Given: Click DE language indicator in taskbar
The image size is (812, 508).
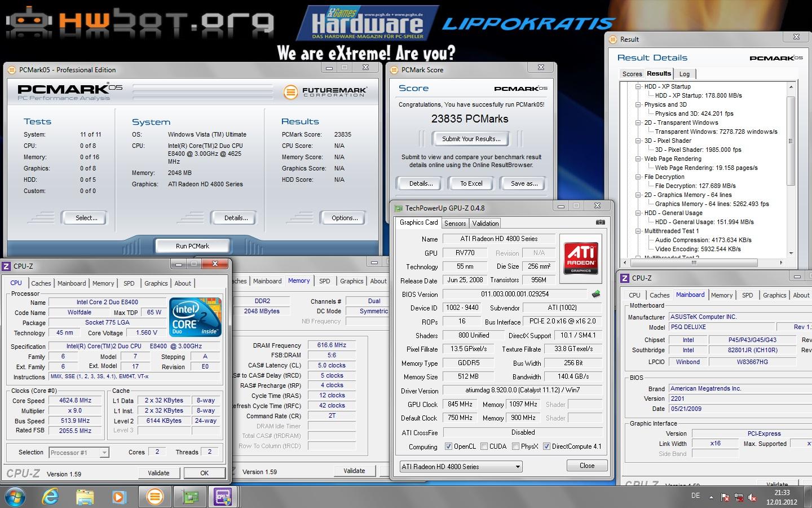Looking at the screenshot, I should click(x=695, y=496).
